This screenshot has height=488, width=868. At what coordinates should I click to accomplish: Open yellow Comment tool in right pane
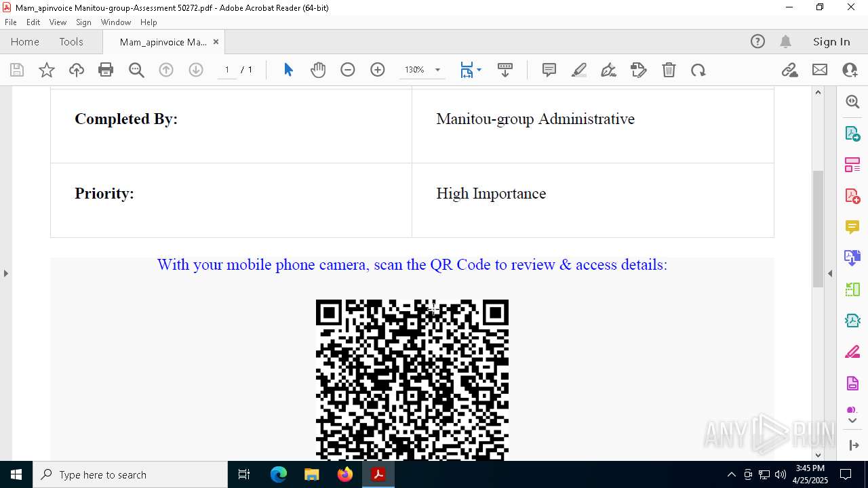852,227
